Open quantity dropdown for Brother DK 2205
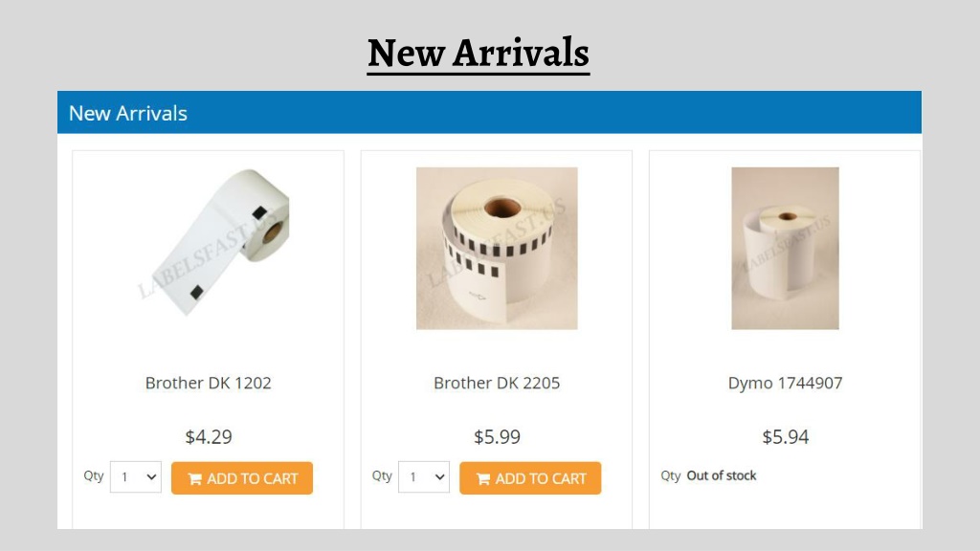Screen dimensions: 980x551 [424, 477]
